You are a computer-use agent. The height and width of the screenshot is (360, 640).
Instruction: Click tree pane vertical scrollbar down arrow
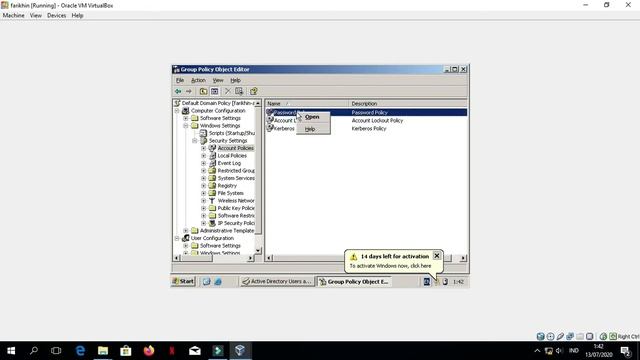click(x=258, y=250)
